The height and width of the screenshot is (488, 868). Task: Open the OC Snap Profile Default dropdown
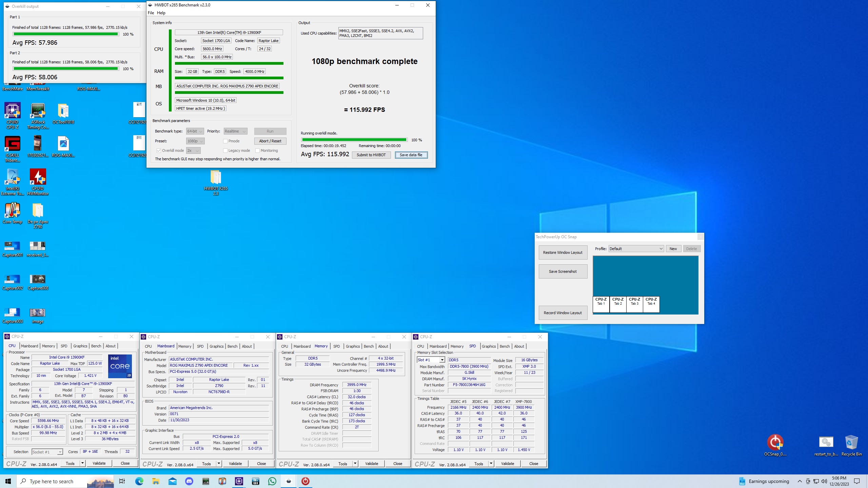click(636, 249)
